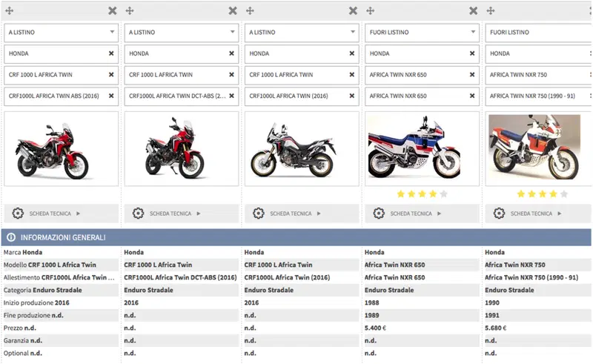Open the A LISTINO dropdown in the third column
593x364 pixels.
point(302,33)
